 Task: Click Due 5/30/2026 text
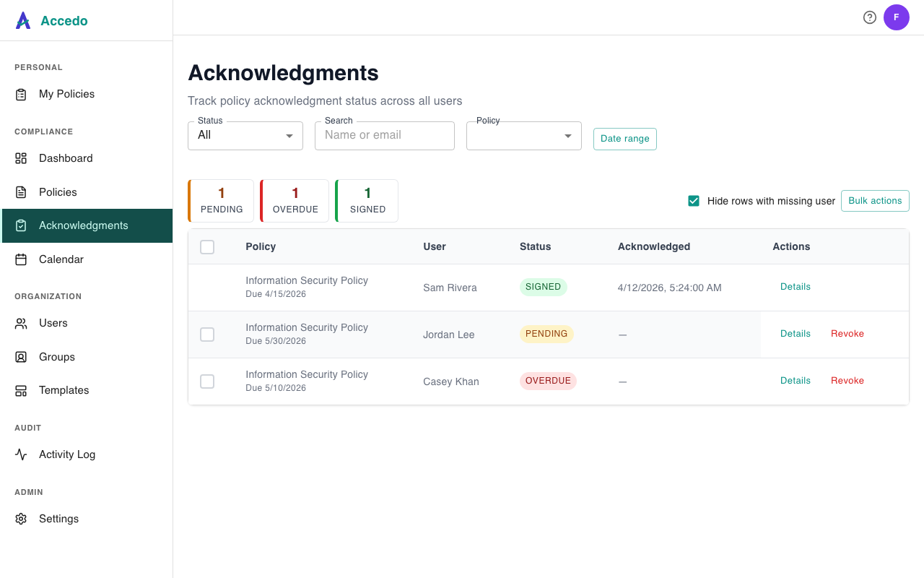(276, 341)
